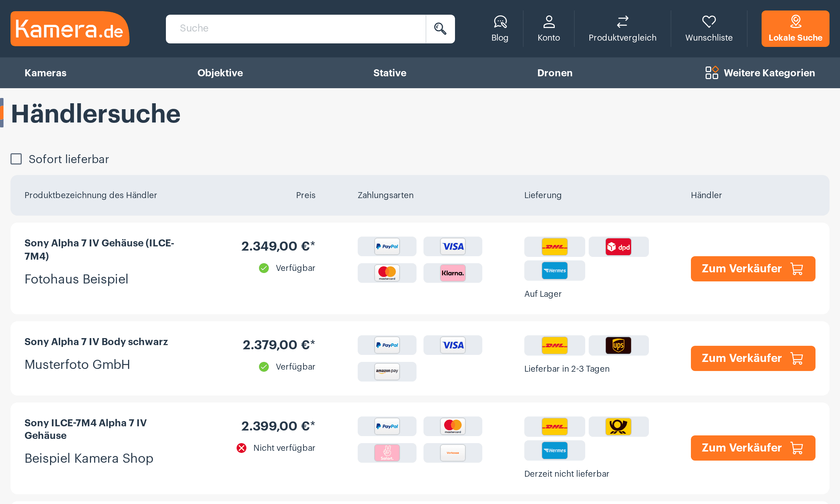This screenshot has width=840, height=504.
Task: Click Lieferbar in 2-3 Tagen text
Action: [x=567, y=369]
